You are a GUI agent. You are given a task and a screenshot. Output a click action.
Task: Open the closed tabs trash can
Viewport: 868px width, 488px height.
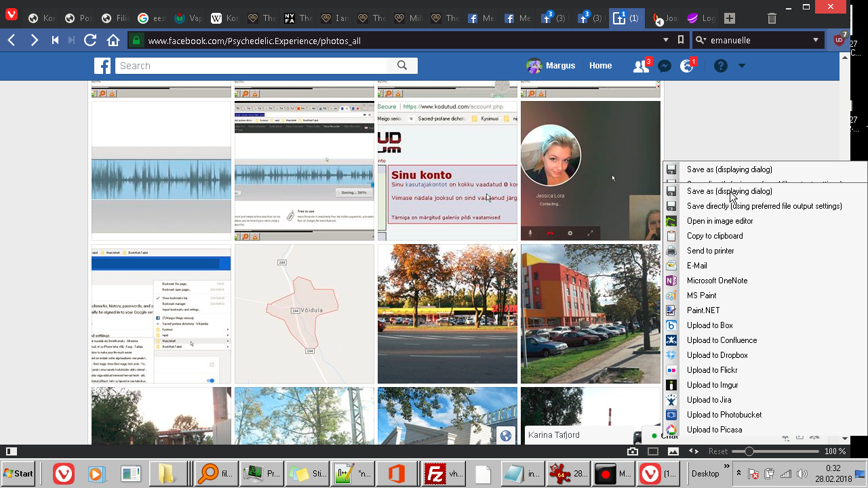772,18
